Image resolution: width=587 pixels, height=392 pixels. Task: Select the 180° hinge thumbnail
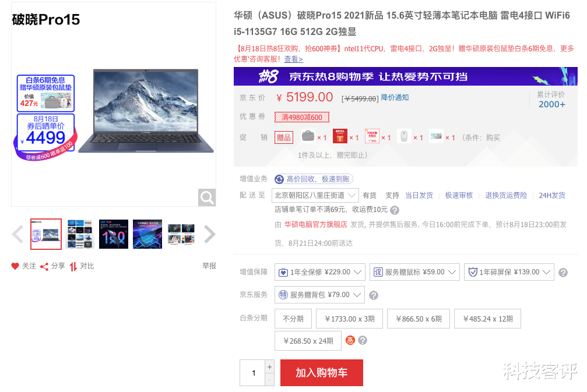pyautogui.click(x=114, y=234)
